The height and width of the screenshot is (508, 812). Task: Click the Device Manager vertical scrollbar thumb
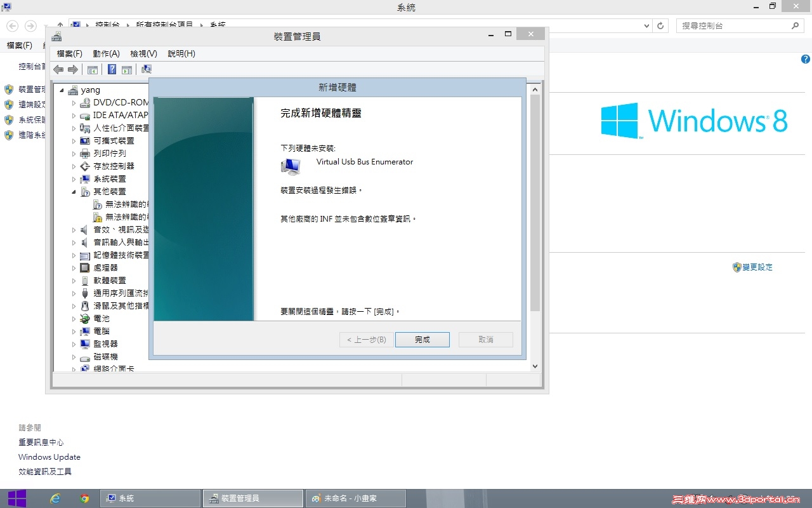tap(535, 203)
